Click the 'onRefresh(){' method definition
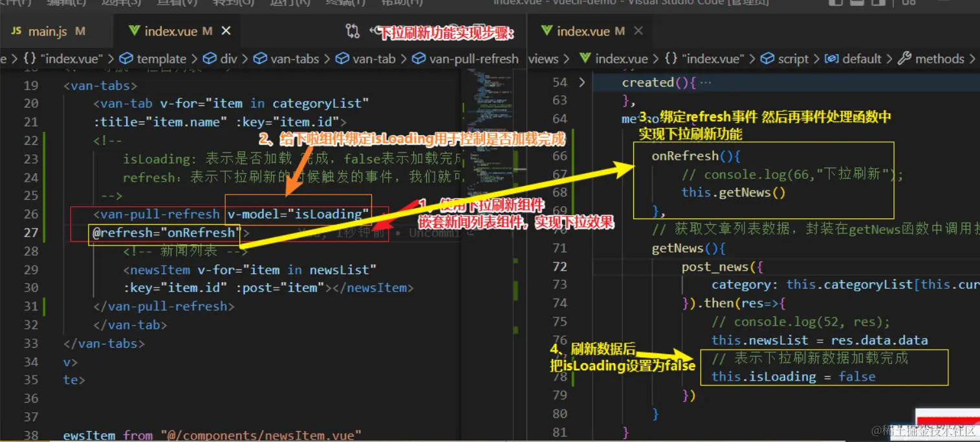The width and height of the screenshot is (980, 442). 696,156
